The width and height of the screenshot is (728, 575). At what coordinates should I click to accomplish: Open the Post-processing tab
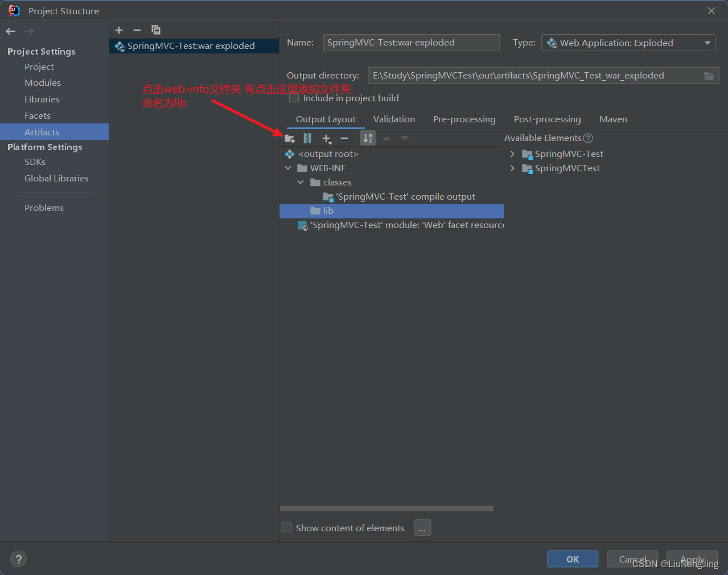[548, 119]
